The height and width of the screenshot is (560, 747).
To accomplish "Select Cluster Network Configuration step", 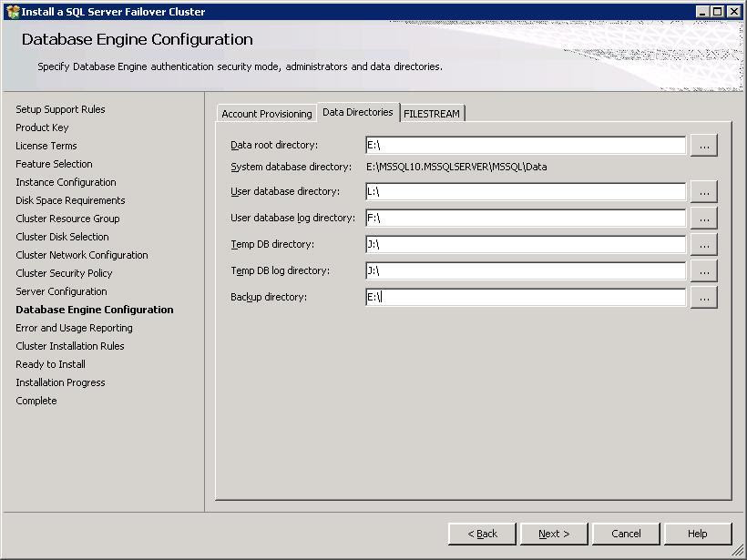I will tap(82, 255).
